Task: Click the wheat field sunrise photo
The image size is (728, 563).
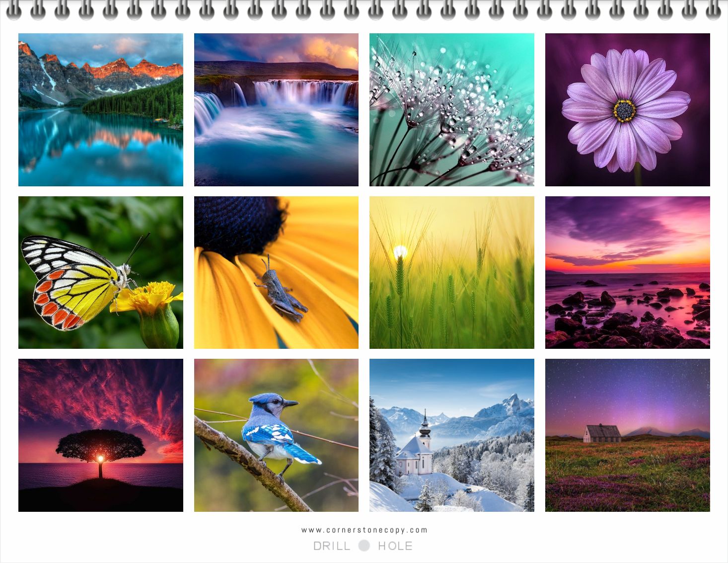Action: coord(451,272)
